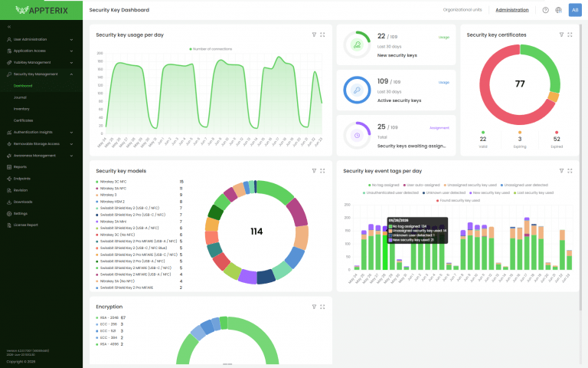Viewport: 588px width, 368px height.
Task: Click Usage link on New security keys card
Action: [x=444, y=38]
